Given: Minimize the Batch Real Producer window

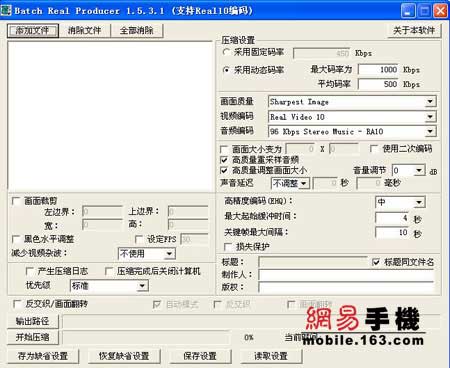Looking at the screenshot, I should pos(408,11).
